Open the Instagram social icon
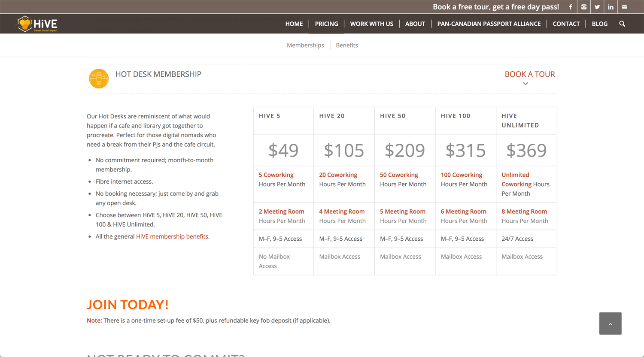This screenshot has width=644, height=357. (584, 7)
